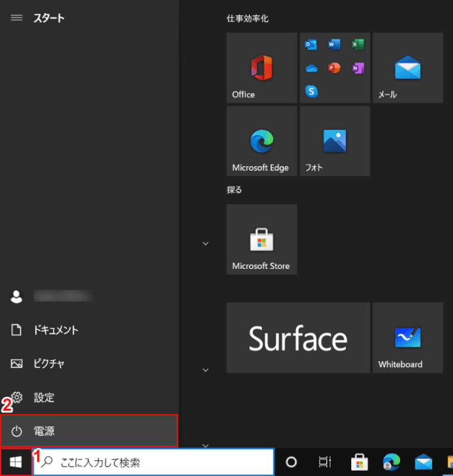Viewport: 453px width, 476px height.
Task: Open Skype from the Office apps folder
Action: tap(311, 92)
